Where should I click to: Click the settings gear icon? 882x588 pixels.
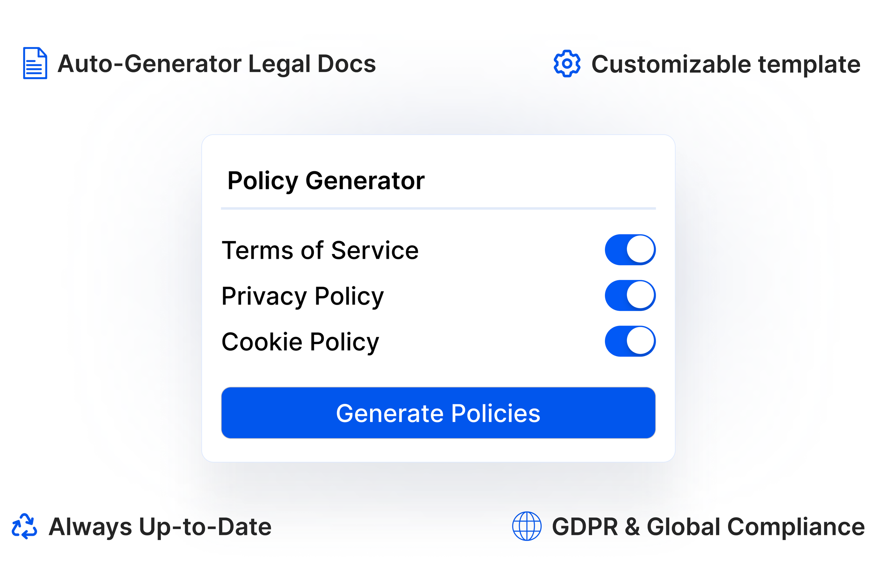(567, 63)
